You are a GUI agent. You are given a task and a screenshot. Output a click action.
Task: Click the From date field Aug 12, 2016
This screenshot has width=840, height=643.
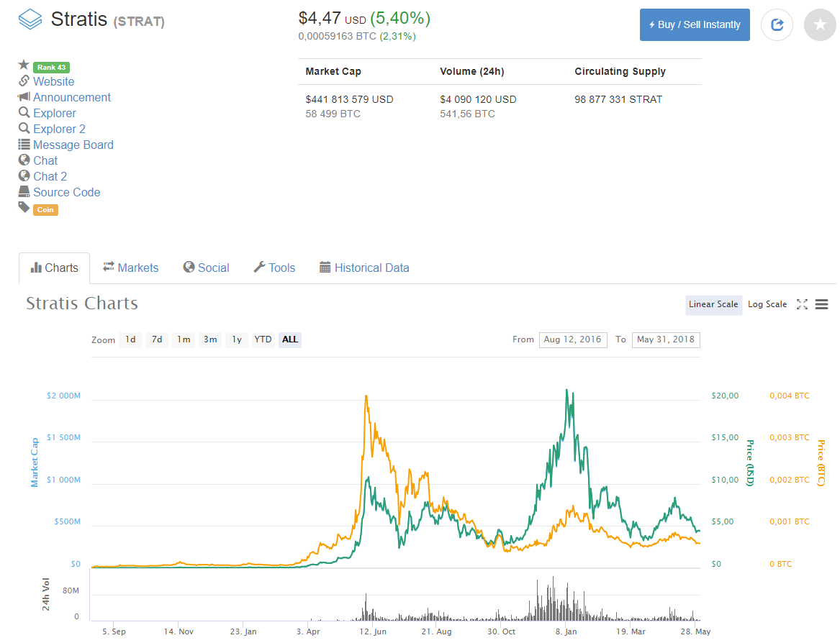pyautogui.click(x=573, y=340)
